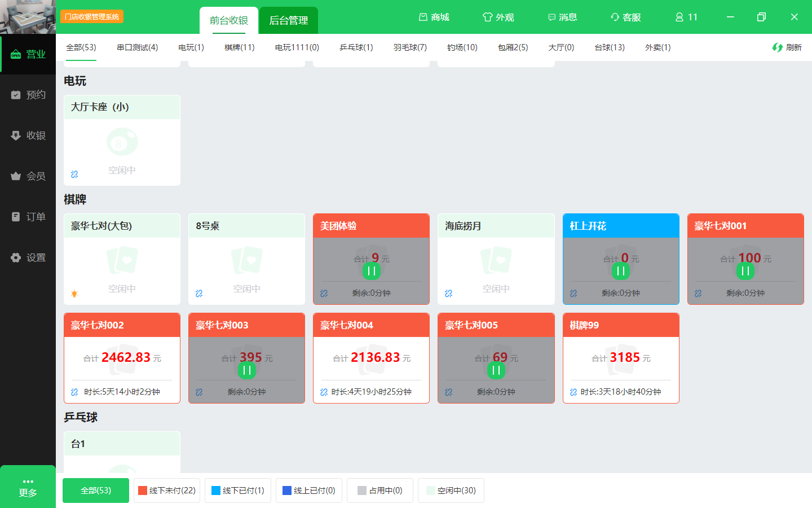The height and width of the screenshot is (508, 812).
Task: Open the 消息 messages
Action: 563,17
